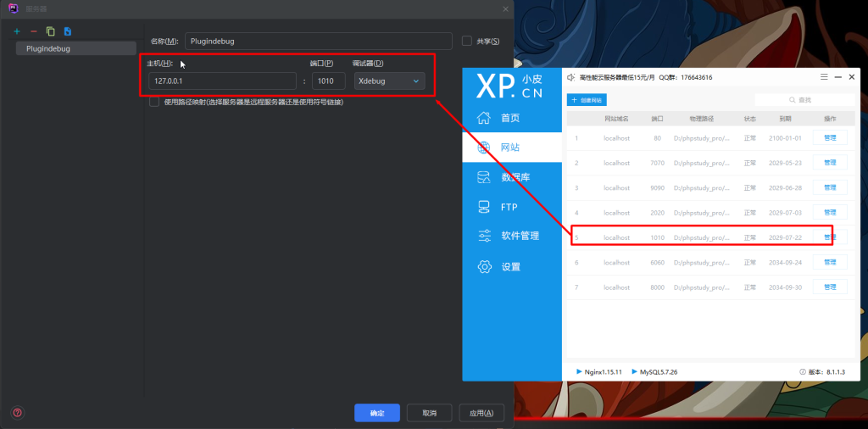Click Manage button for port 1010 site
Viewport: 868px width, 429px height.
[830, 237]
